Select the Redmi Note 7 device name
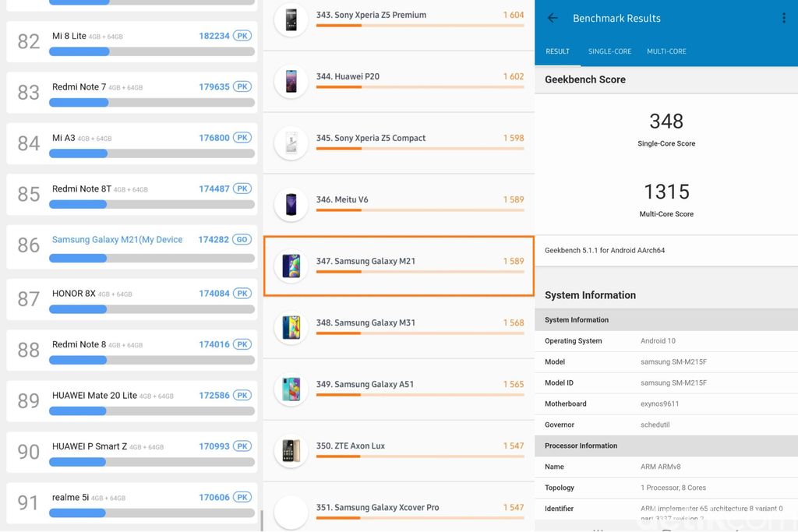The height and width of the screenshot is (532, 798). pyautogui.click(x=79, y=87)
